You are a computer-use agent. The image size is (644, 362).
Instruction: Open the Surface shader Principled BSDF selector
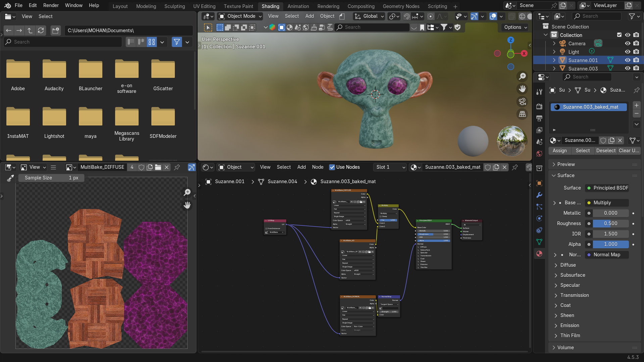[x=607, y=188]
